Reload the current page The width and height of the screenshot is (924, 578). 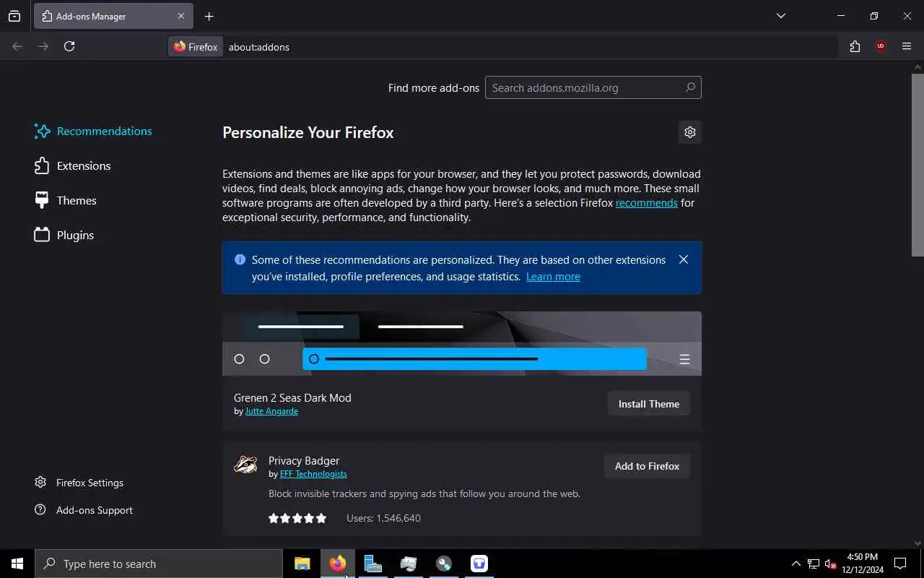click(x=69, y=46)
